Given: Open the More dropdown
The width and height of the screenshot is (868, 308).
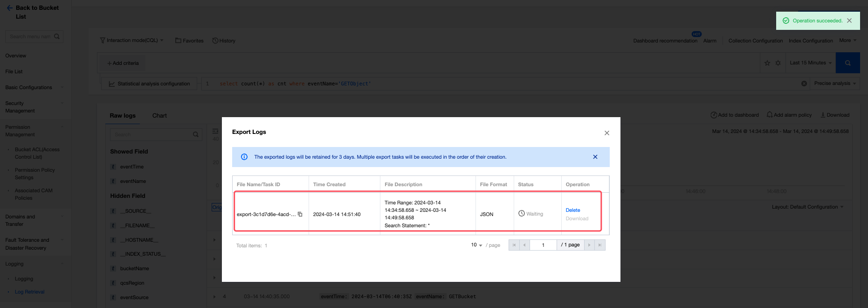Looking at the screenshot, I should pyautogui.click(x=847, y=40).
